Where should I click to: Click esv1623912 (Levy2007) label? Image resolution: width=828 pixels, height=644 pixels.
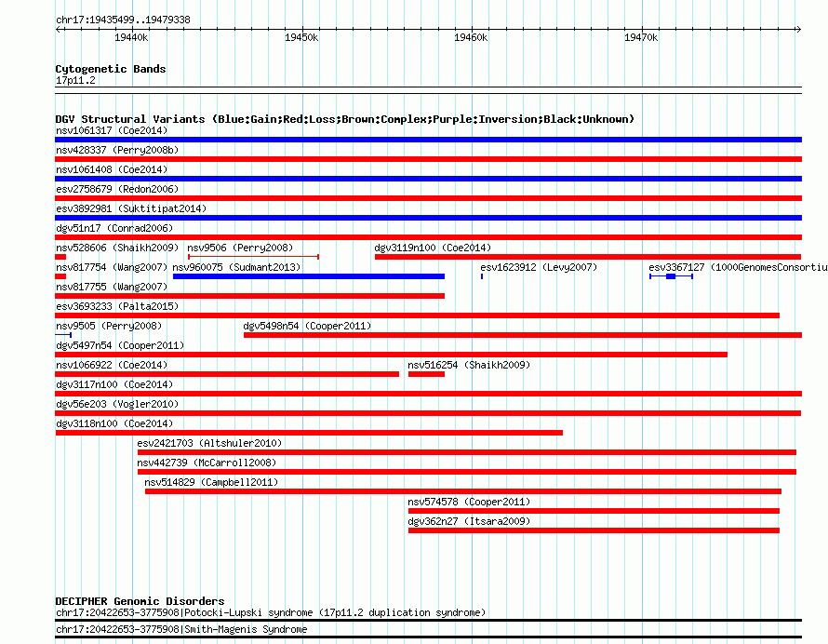tap(539, 267)
